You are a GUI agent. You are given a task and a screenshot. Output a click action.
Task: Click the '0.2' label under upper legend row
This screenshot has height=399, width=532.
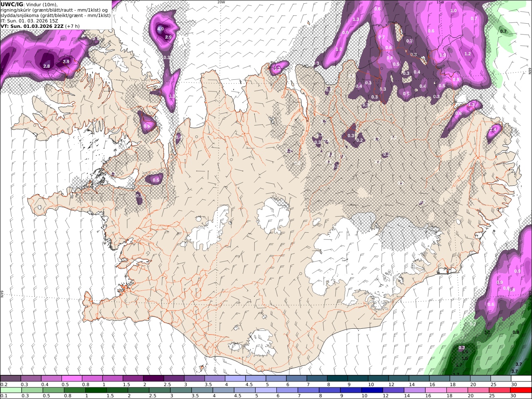coord(3,384)
